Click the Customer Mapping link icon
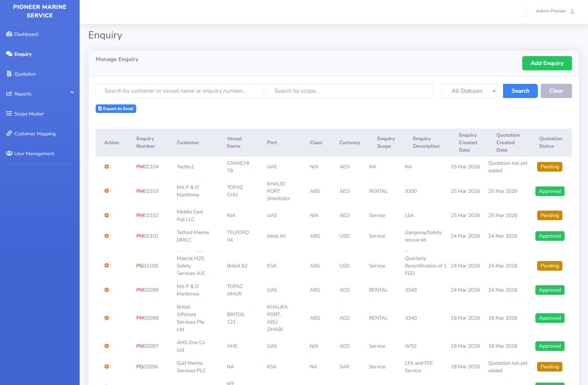 point(9,134)
